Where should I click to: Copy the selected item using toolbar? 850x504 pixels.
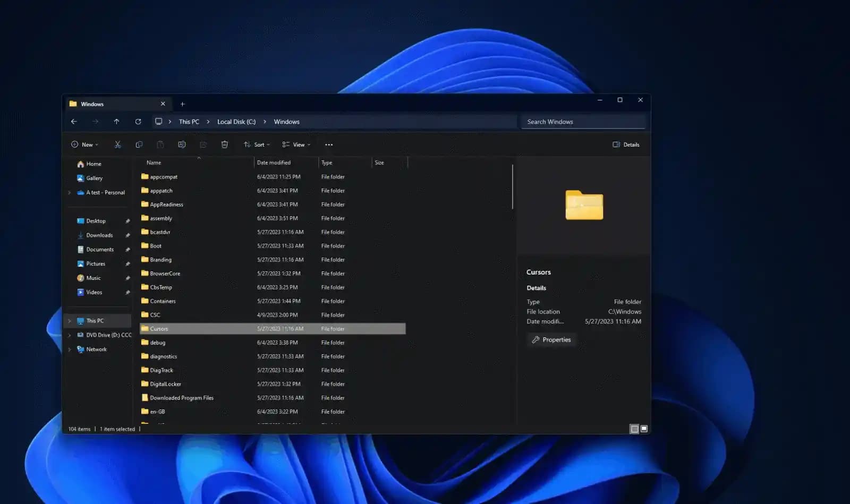[x=140, y=144]
